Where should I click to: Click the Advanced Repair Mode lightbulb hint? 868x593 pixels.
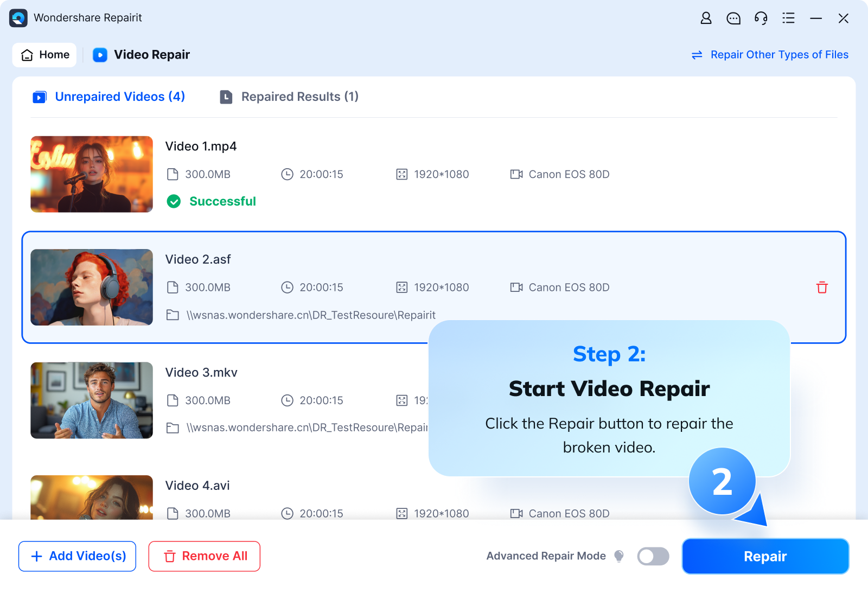pos(619,556)
